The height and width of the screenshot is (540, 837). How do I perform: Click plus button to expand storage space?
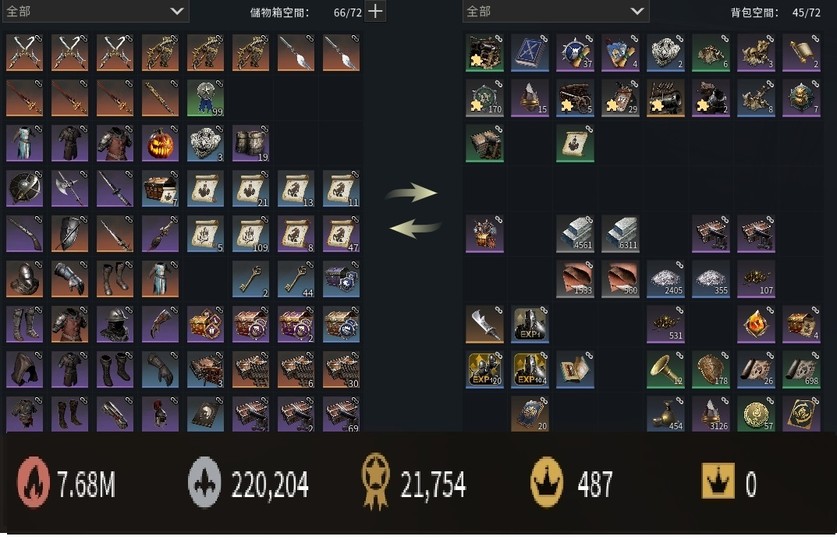coord(375,11)
